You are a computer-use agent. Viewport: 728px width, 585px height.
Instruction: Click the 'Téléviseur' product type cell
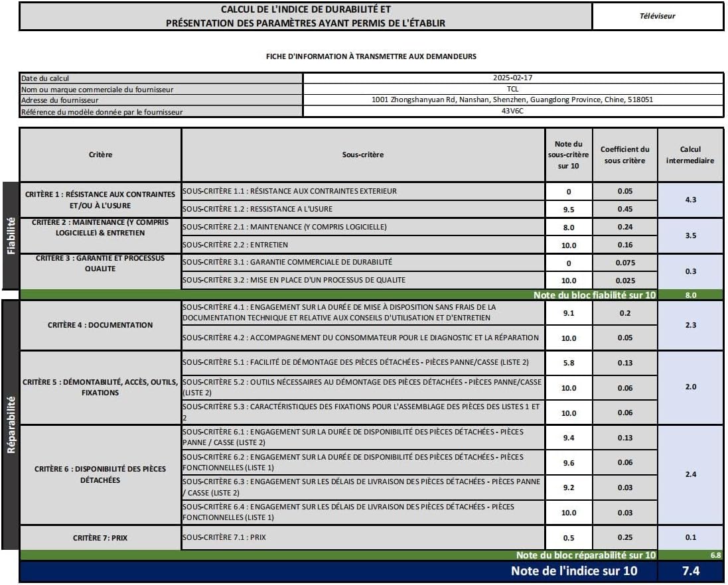657,16
